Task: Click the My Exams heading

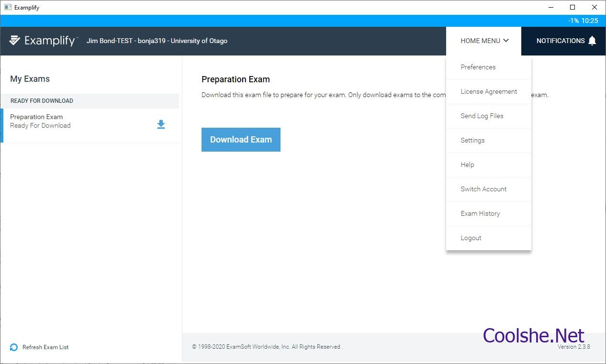Action: (30, 79)
